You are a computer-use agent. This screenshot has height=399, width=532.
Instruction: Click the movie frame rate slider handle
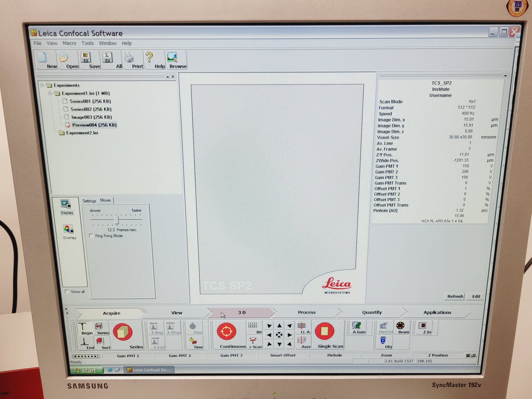click(x=117, y=220)
